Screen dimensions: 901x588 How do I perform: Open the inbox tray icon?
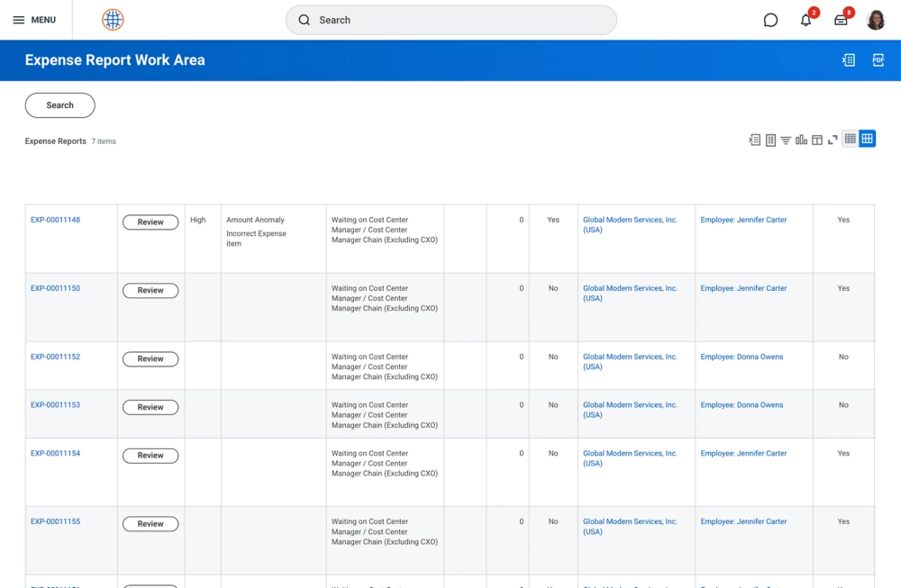[x=841, y=20]
